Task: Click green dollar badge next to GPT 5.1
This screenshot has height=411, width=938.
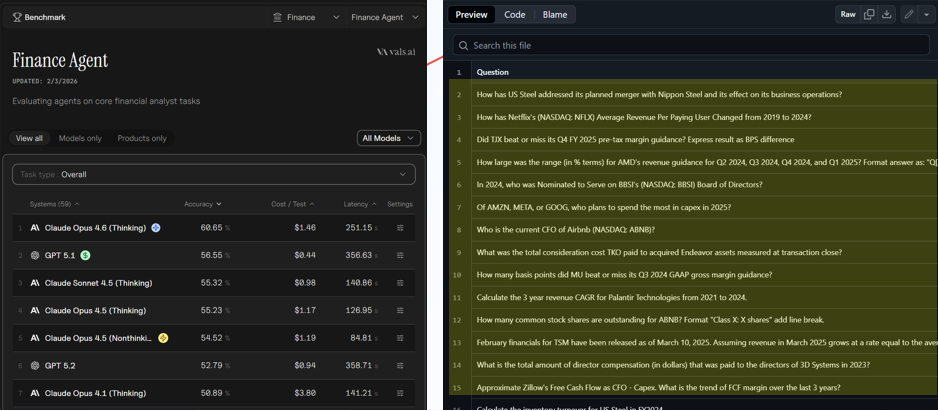Action: (x=86, y=255)
